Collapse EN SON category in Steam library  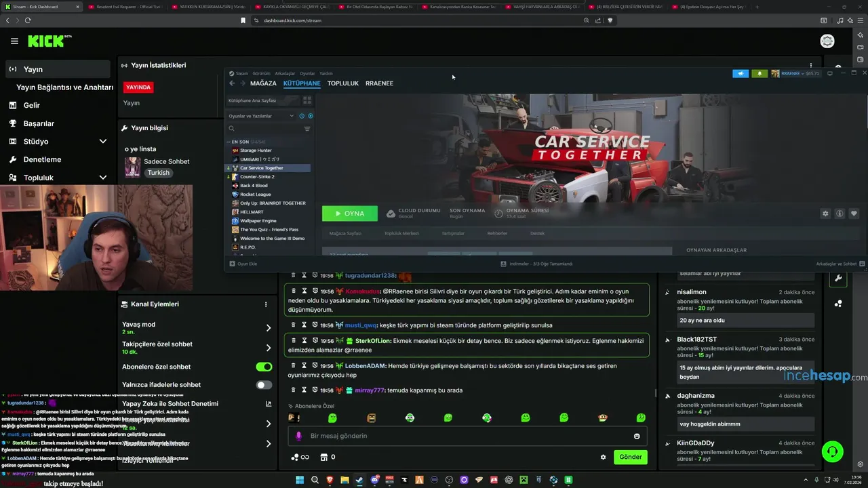coord(229,142)
